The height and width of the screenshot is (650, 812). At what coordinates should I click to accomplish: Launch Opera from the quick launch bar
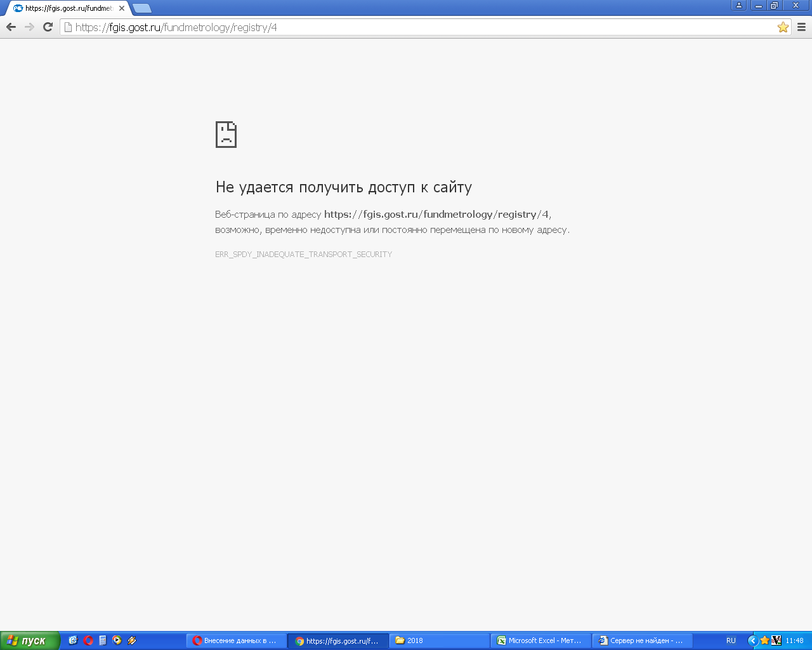coord(88,640)
